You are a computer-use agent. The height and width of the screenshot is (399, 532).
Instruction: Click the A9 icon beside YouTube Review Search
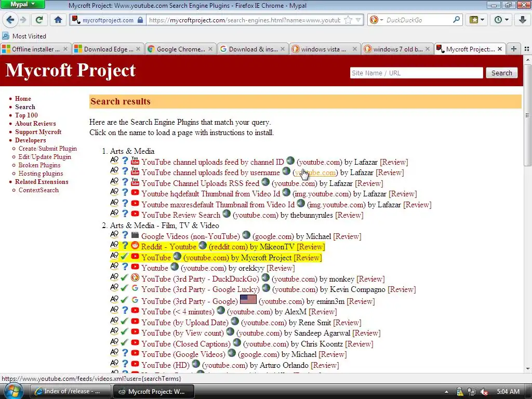click(114, 214)
